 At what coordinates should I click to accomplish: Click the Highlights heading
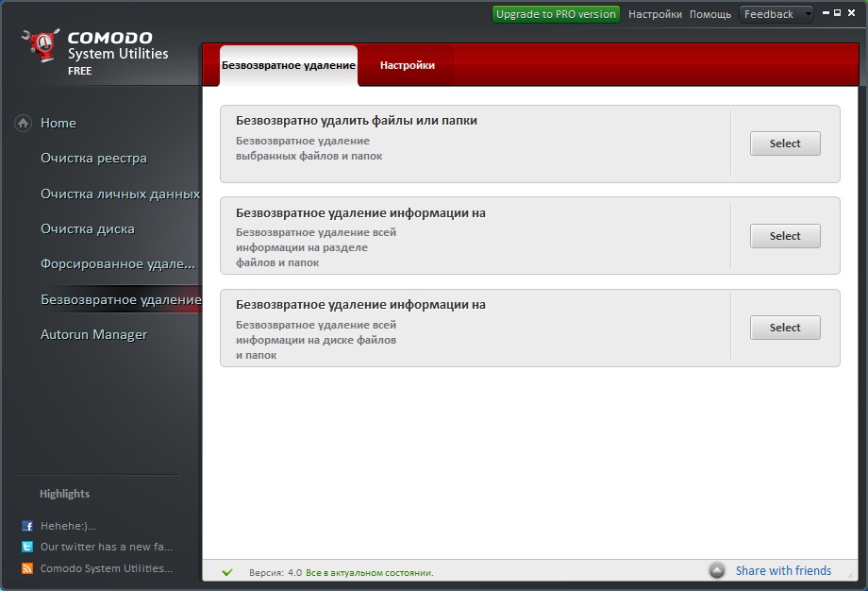click(x=65, y=494)
